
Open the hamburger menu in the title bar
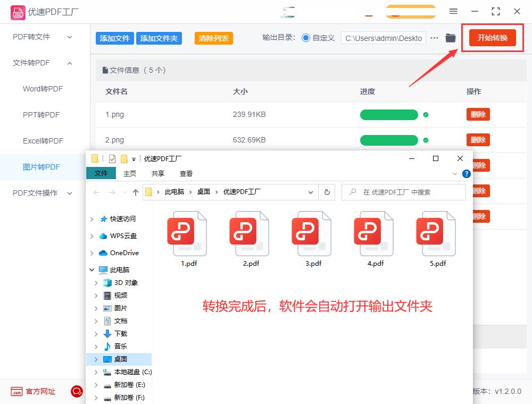[x=453, y=11]
